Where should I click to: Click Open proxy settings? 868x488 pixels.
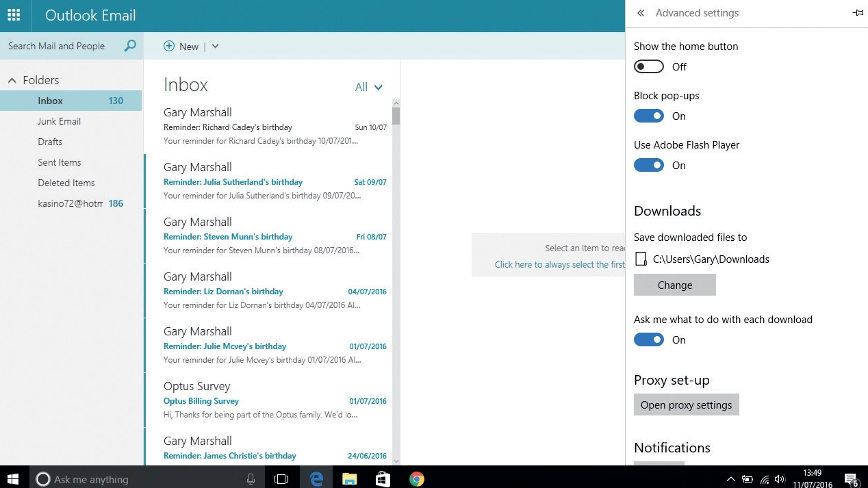point(687,404)
